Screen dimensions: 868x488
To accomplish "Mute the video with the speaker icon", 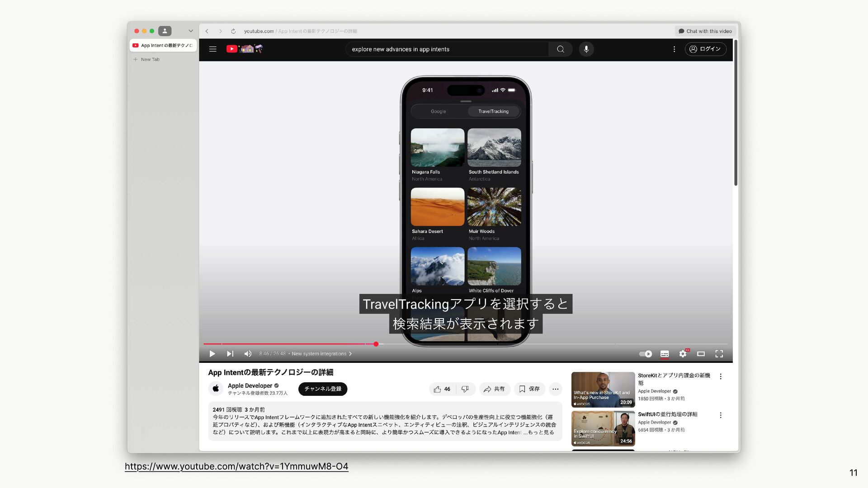I will point(248,354).
